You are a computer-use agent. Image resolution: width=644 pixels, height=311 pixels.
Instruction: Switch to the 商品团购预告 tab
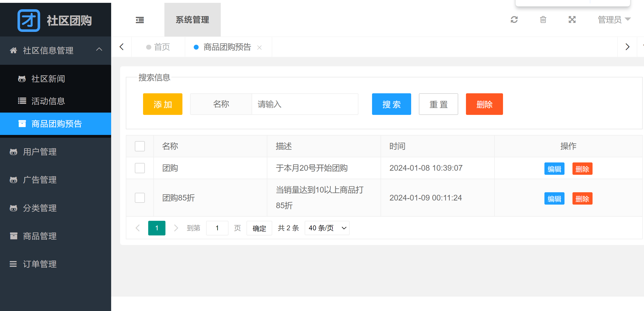click(227, 47)
